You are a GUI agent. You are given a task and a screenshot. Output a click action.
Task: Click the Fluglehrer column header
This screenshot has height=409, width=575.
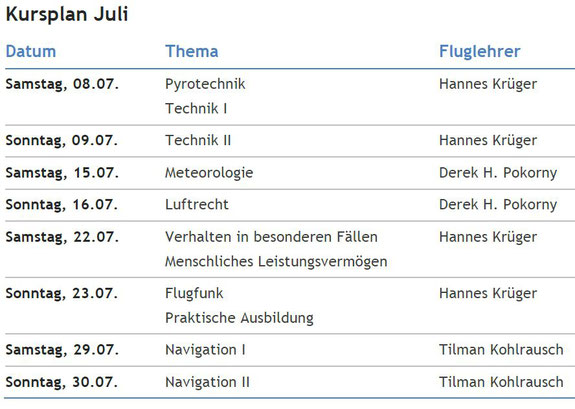tap(480, 51)
